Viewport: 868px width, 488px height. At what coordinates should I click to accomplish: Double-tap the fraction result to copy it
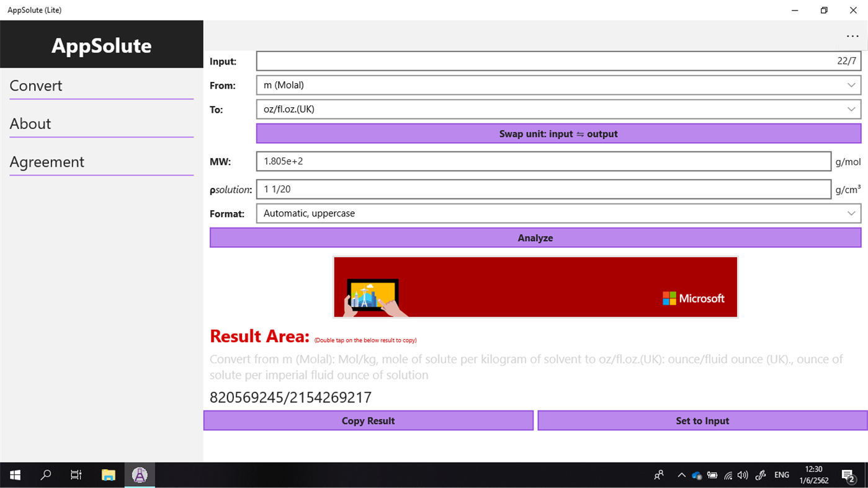tap(290, 397)
